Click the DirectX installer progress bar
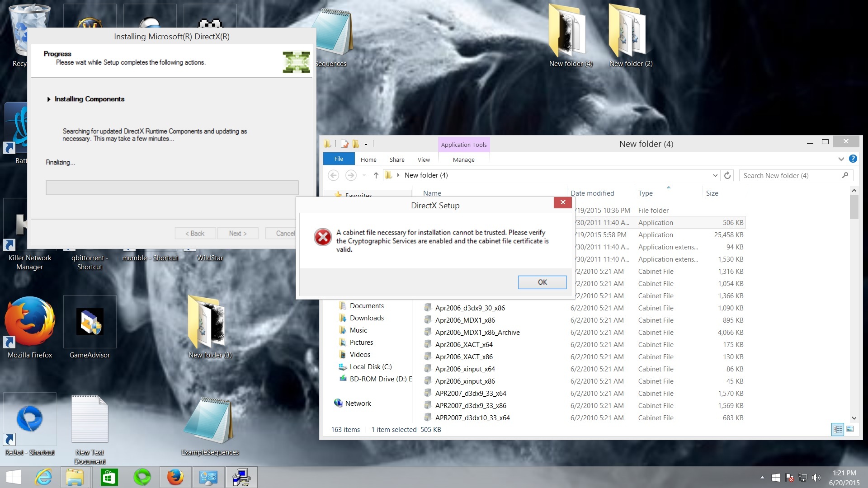This screenshot has height=488, width=868. (172, 188)
